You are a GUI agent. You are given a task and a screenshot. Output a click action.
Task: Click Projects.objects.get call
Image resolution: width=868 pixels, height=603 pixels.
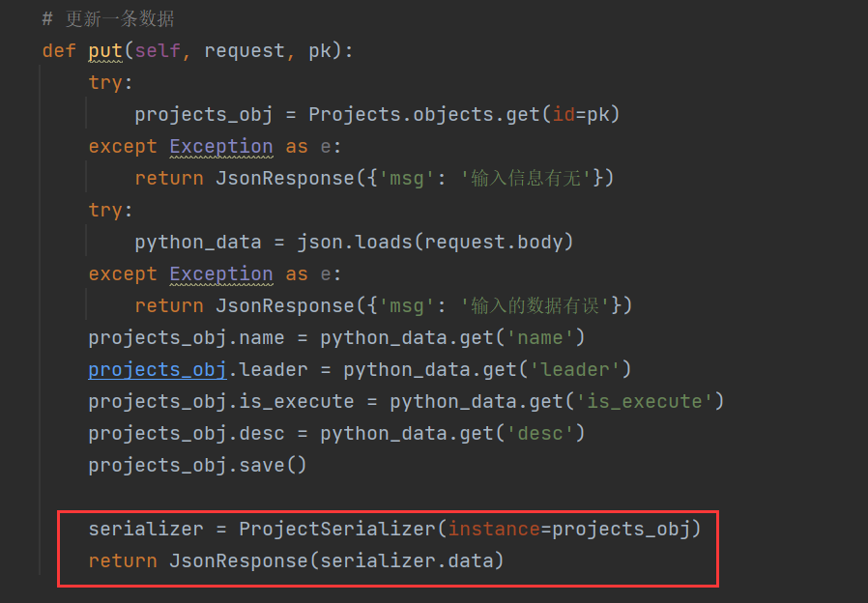pyautogui.click(x=424, y=115)
